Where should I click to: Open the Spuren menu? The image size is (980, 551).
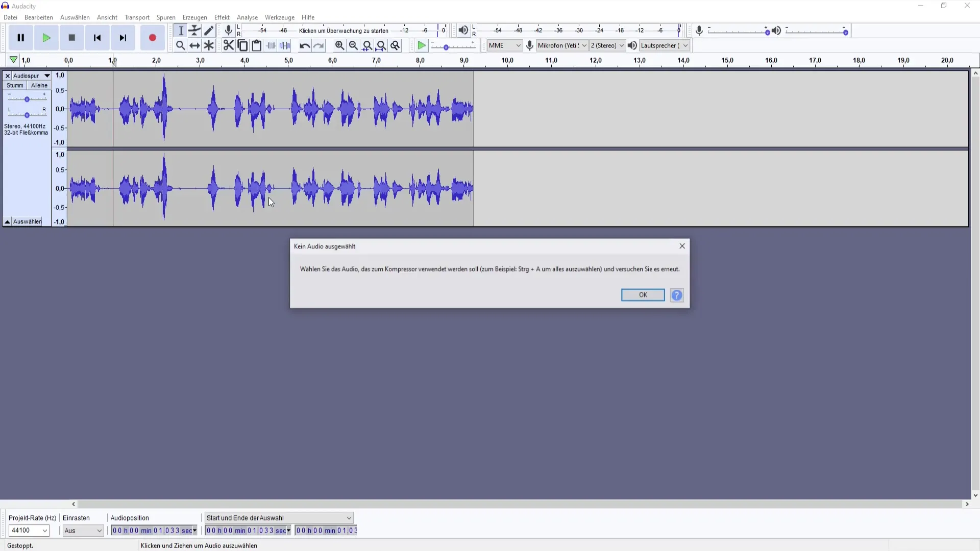point(166,17)
